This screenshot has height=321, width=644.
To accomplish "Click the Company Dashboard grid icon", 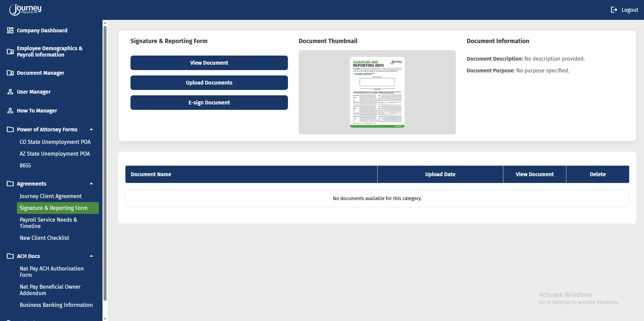I will [x=10, y=30].
